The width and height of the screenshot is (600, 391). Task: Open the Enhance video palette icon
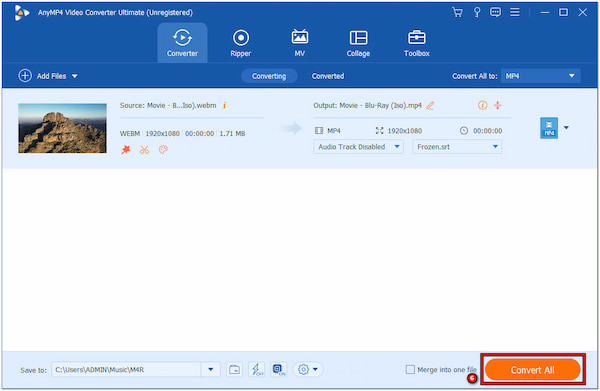click(x=163, y=150)
